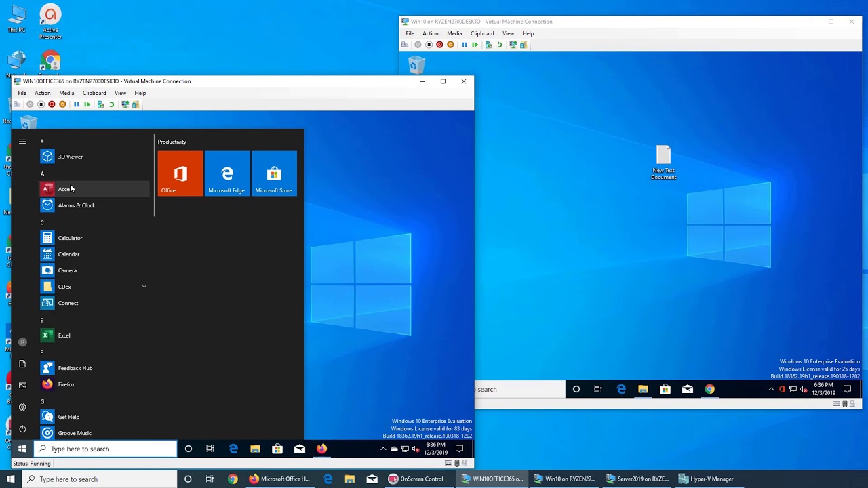
Task: Launch Access from the Start menu list
Action: point(94,189)
